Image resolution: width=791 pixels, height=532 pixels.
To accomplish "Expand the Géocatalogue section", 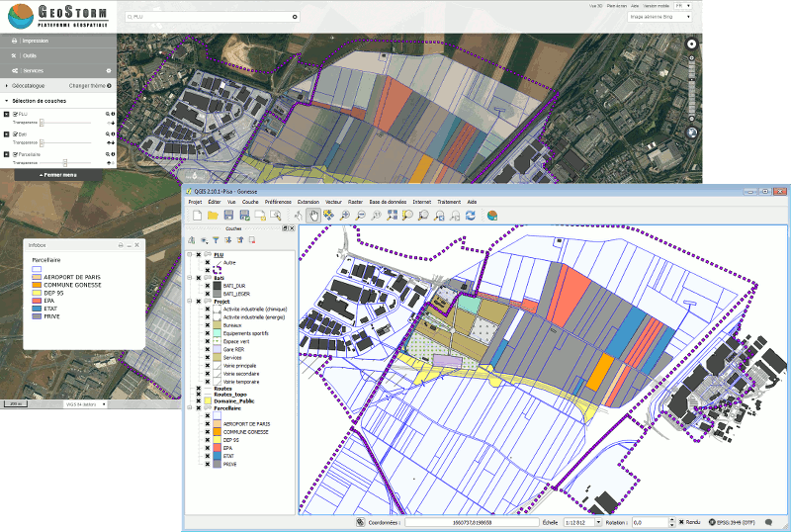I will click(7, 86).
